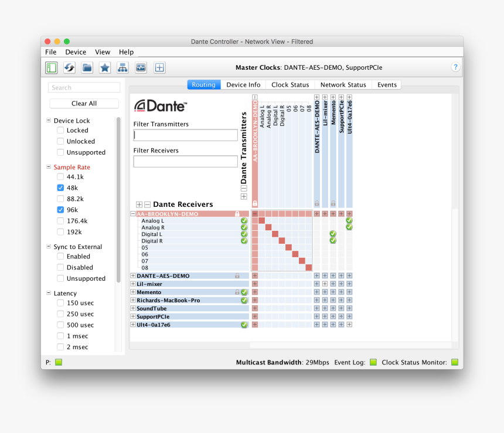Check the 150 usec latency filter

tap(60, 303)
